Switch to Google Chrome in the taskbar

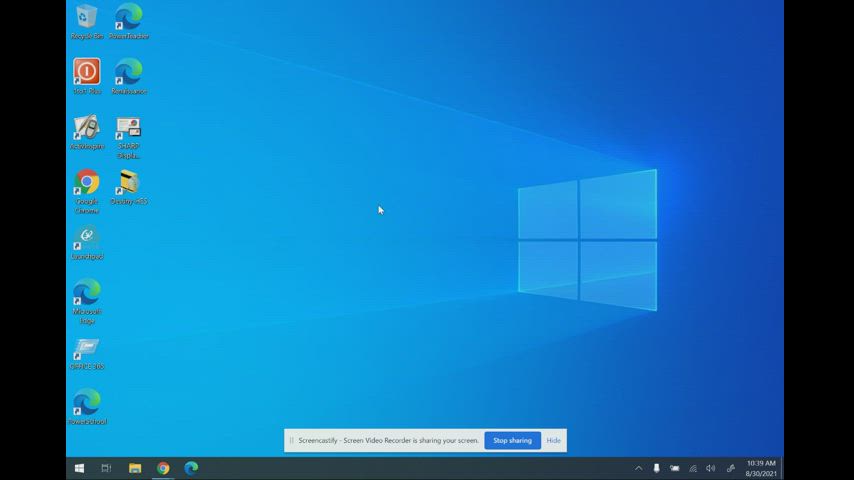point(163,468)
